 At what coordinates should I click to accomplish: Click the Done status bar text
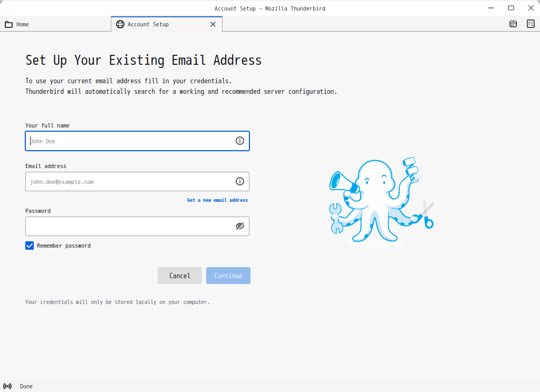pos(26,386)
